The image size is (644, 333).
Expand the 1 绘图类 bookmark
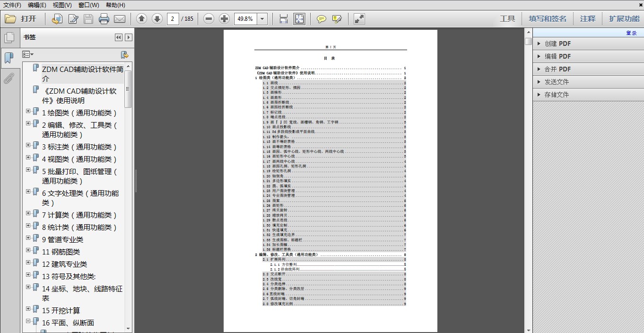pyautogui.click(x=28, y=111)
